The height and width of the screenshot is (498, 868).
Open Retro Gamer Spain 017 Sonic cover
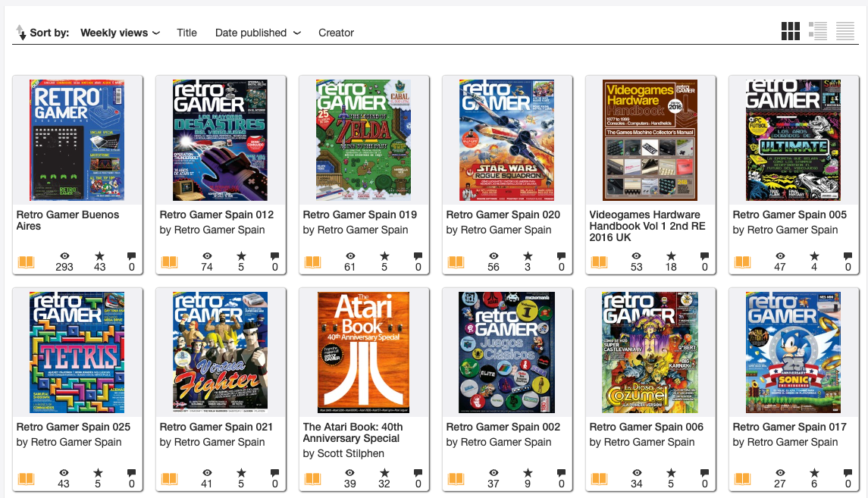pyautogui.click(x=793, y=352)
